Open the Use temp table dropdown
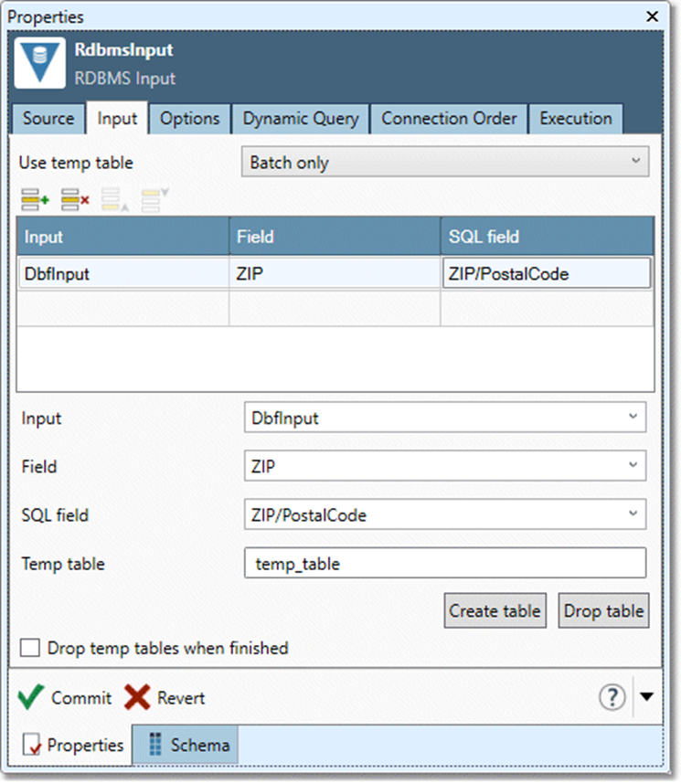The image size is (681, 784). [445, 163]
